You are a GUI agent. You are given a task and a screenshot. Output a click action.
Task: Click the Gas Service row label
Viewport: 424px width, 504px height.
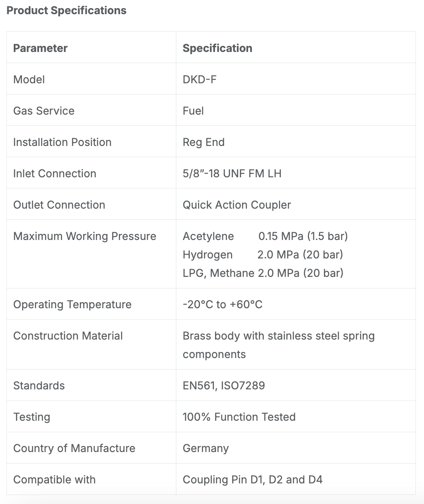(x=44, y=111)
